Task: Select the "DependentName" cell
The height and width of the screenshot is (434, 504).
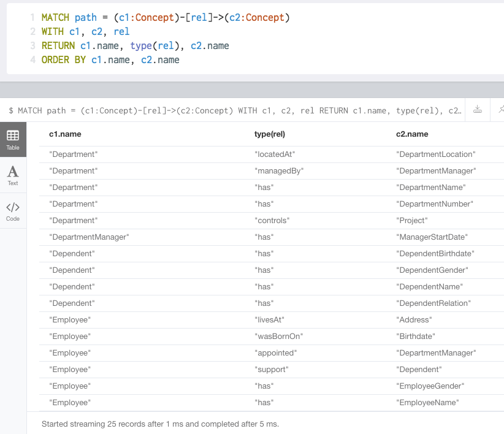Action: click(x=429, y=286)
